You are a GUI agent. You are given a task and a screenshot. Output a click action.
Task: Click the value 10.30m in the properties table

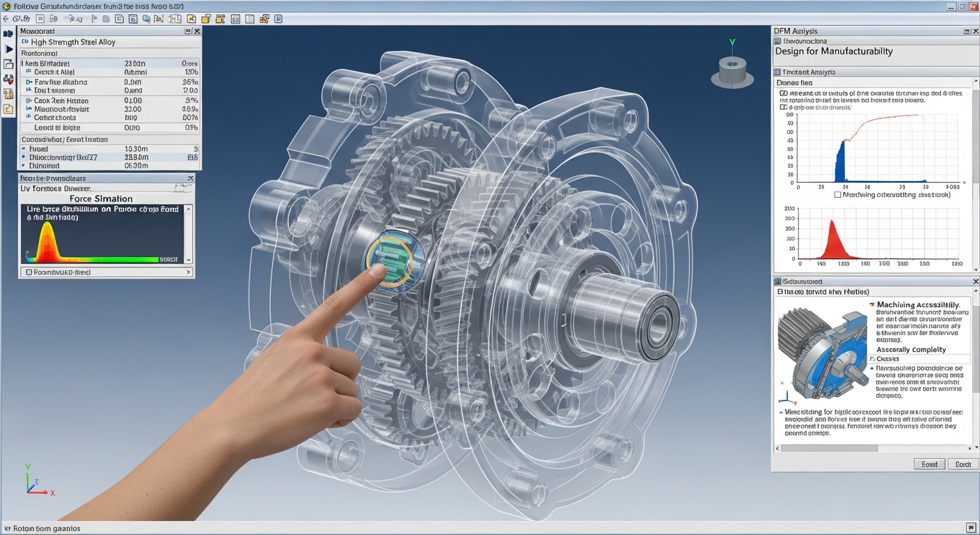click(x=136, y=149)
